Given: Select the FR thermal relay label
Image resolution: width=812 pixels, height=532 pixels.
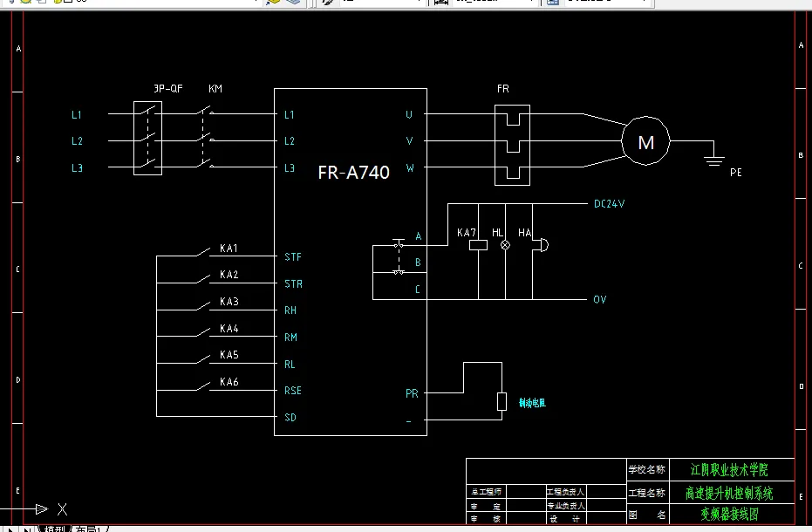Looking at the screenshot, I should click(503, 89).
